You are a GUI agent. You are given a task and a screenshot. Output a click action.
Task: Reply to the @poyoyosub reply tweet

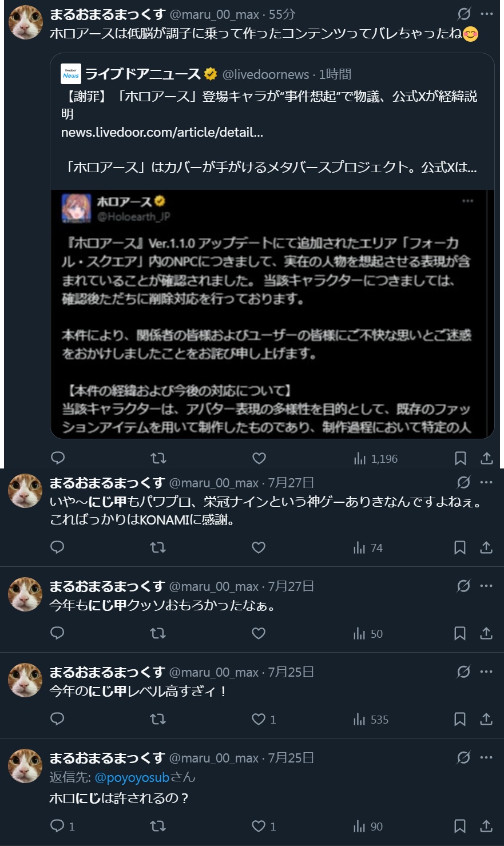tap(58, 825)
